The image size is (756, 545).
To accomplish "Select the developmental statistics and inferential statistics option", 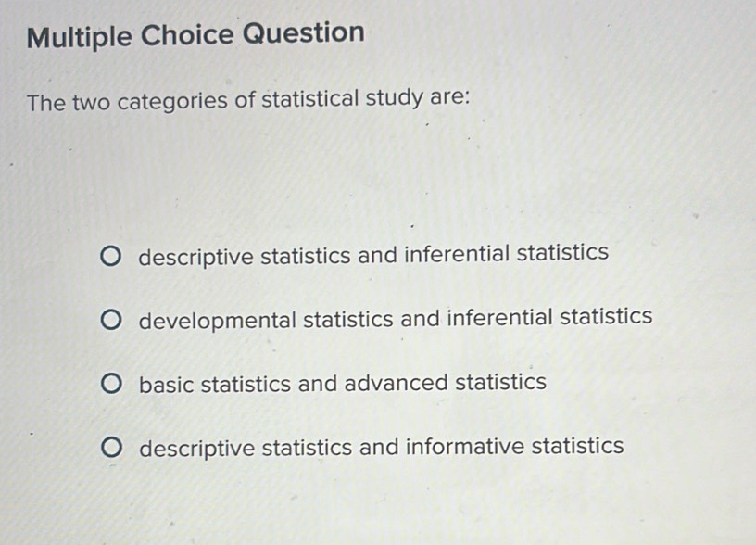I will point(395,317).
